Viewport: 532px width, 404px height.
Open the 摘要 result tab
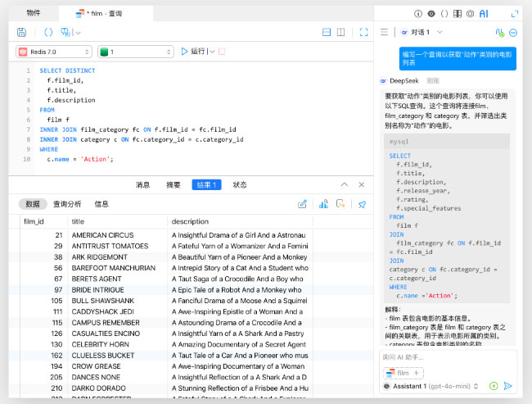pyautogui.click(x=173, y=185)
